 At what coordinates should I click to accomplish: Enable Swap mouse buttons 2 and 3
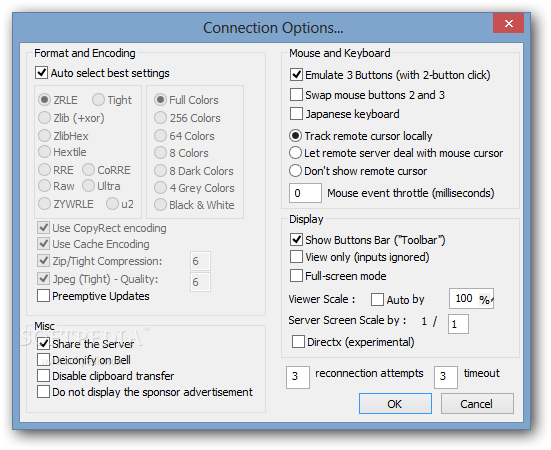pyautogui.click(x=296, y=95)
